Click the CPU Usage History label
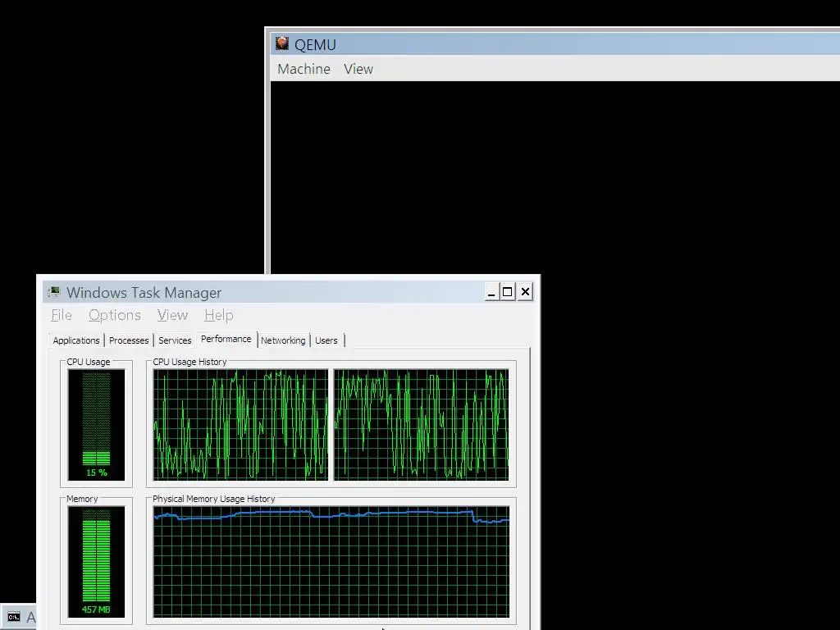840x630 pixels. coord(189,362)
